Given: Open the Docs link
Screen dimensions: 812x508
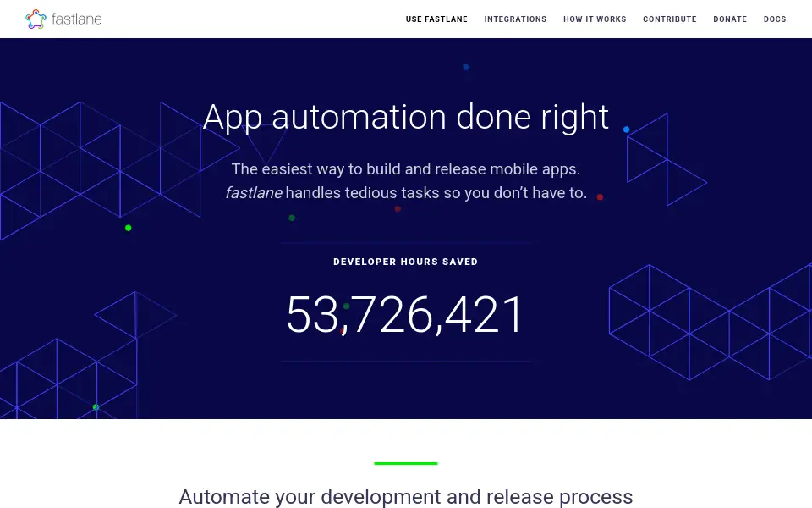Looking at the screenshot, I should coord(775,19).
